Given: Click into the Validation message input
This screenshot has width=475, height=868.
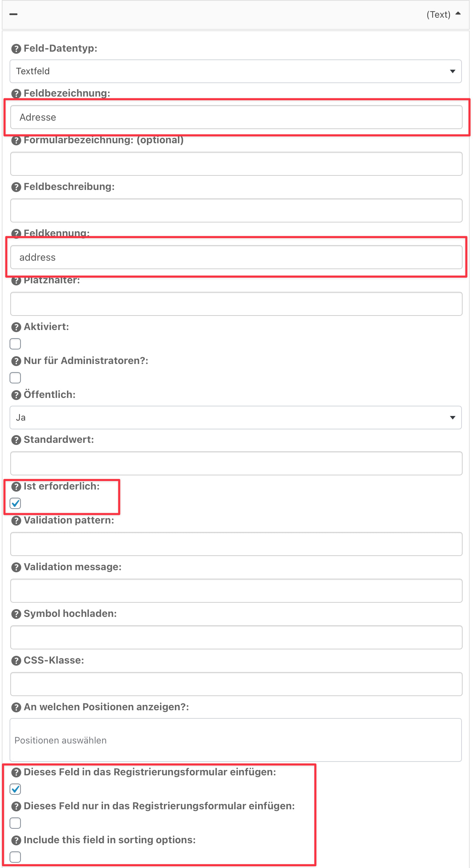Looking at the screenshot, I should [236, 591].
